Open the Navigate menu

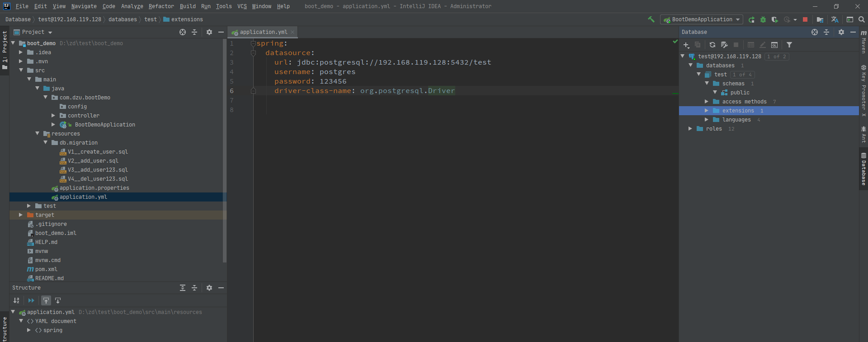[x=84, y=6]
